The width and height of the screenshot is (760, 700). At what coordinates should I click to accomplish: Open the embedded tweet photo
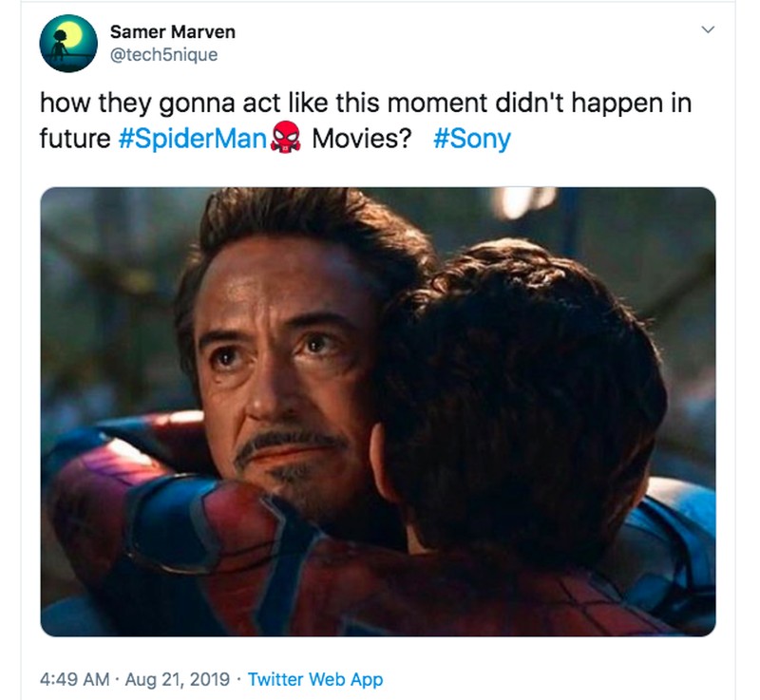click(378, 410)
